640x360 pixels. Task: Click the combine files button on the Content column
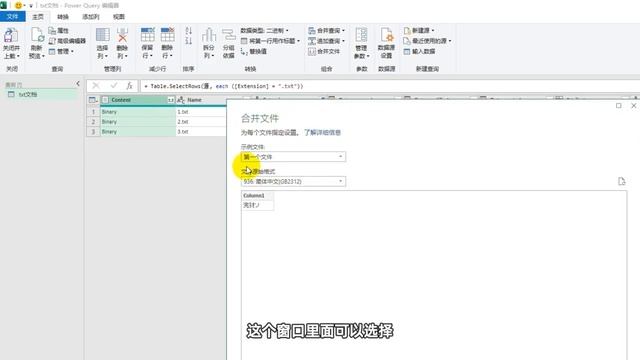(171, 100)
